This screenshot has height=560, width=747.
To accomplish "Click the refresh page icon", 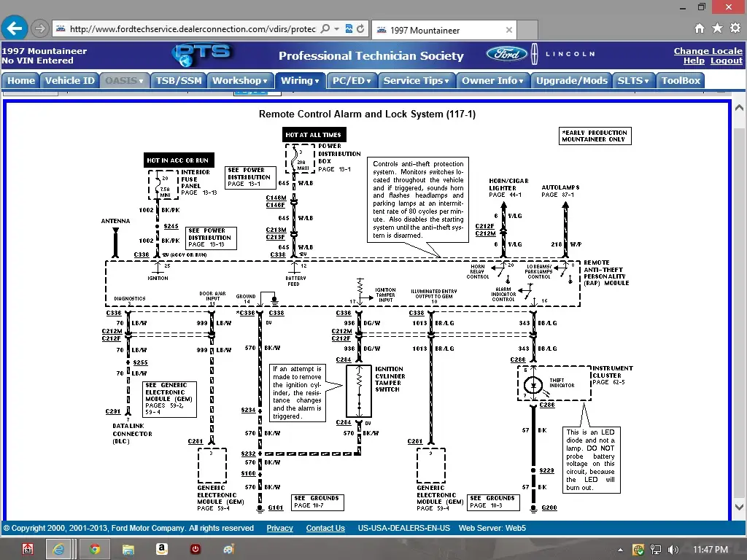I will pos(360,29).
